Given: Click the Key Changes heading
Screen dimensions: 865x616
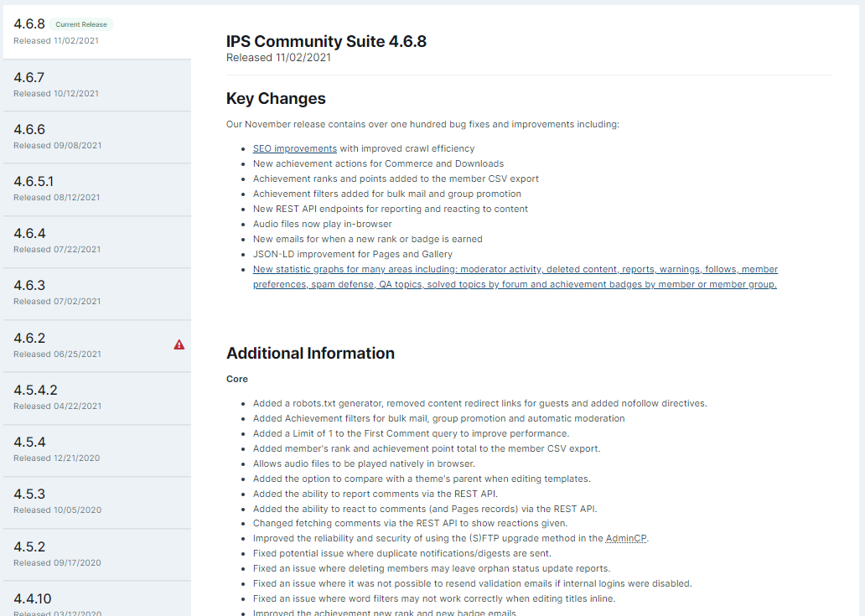Looking at the screenshot, I should point(276,98).
